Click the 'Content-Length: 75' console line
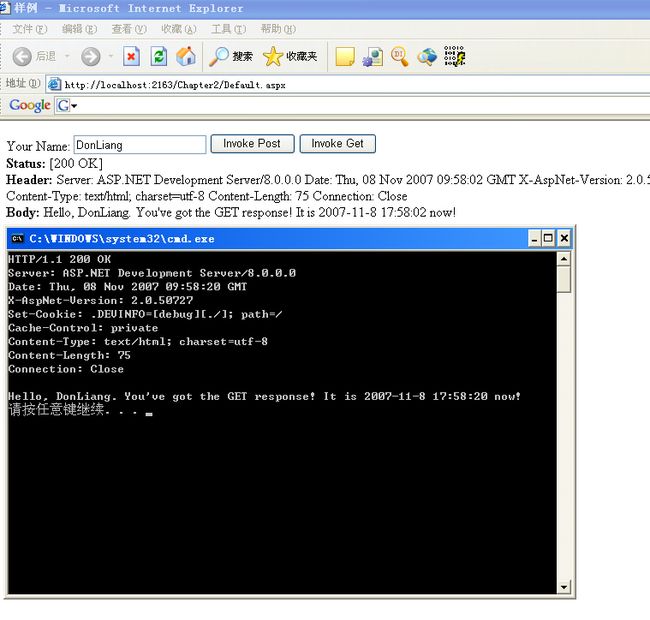650x620 pixels. 69,355
